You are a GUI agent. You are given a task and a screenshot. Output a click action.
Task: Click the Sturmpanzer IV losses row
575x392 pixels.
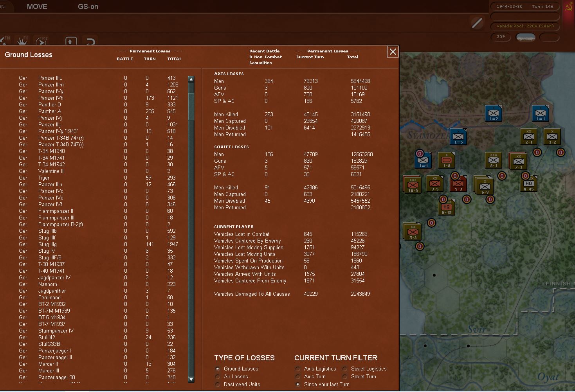coord(99,331)
